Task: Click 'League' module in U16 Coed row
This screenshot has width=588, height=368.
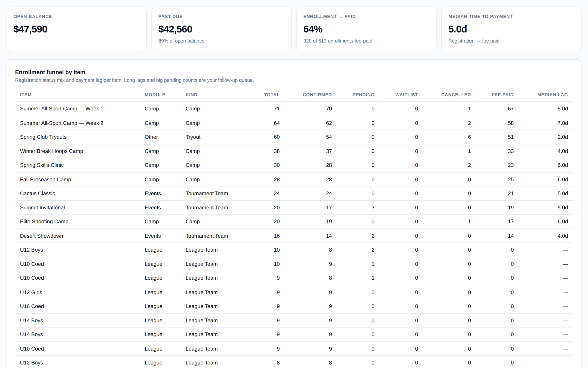Action: click(x=153, y=306)
